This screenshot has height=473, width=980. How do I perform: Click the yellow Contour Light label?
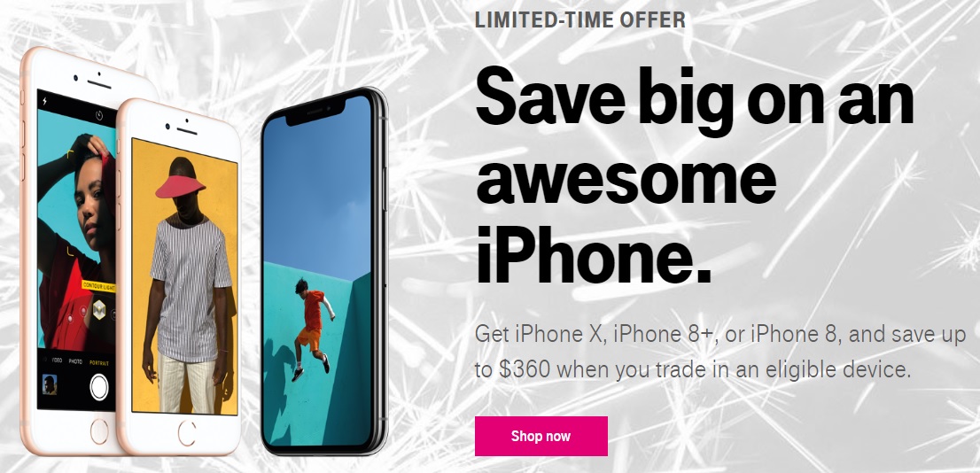pyautogui.click(x=99, y=285)
